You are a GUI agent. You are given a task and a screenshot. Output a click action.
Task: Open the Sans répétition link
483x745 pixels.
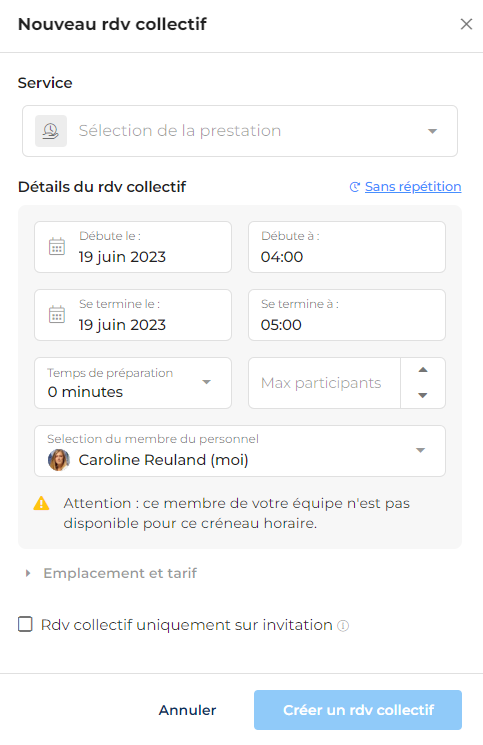coord(413,187)
